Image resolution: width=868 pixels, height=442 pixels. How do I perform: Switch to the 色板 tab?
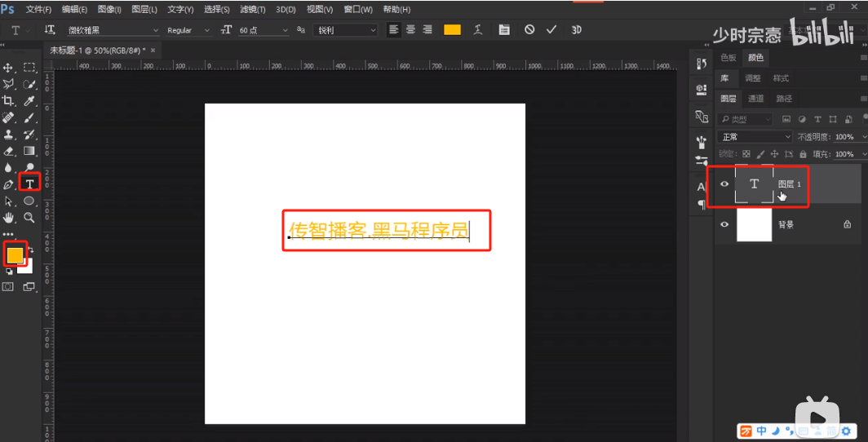[x=728, y=58]
